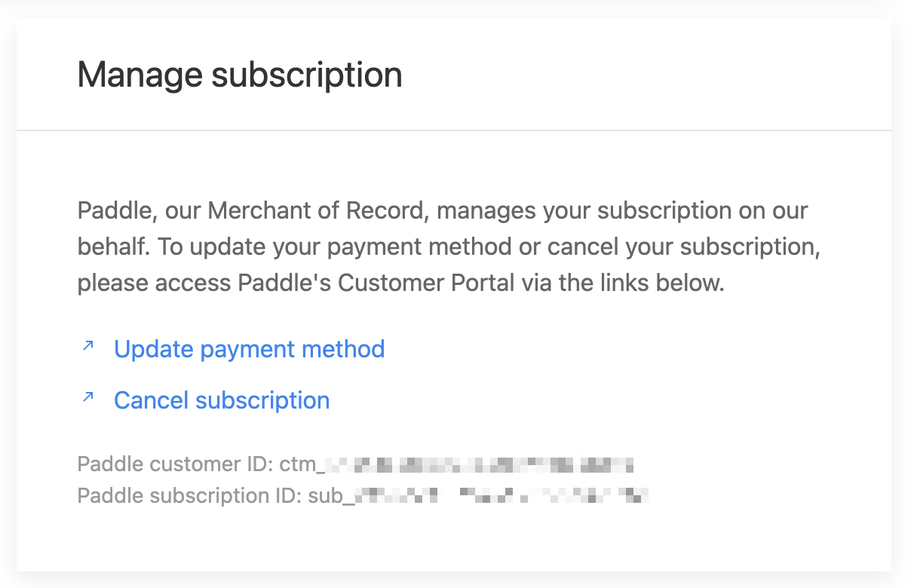Click the word manages in the description
This screenshot has width=917, height=588.
point(487,211)
